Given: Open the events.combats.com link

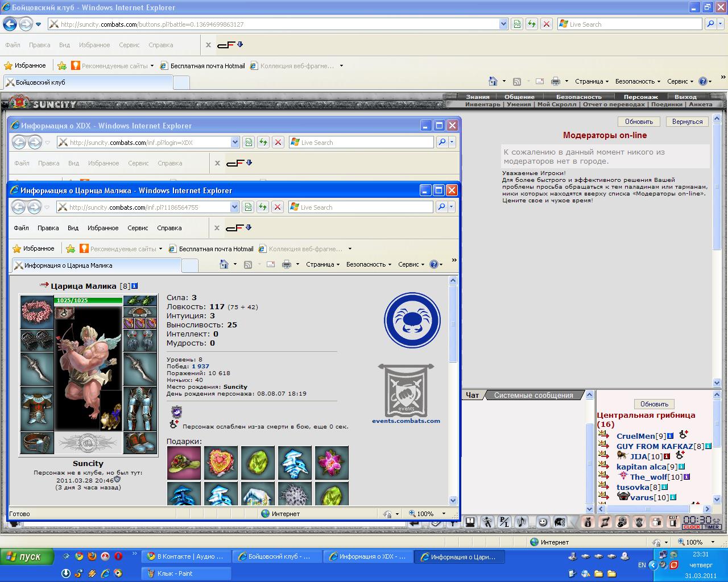Looking at the screenshot, I should pyautogui.click(x=406, y=421).
